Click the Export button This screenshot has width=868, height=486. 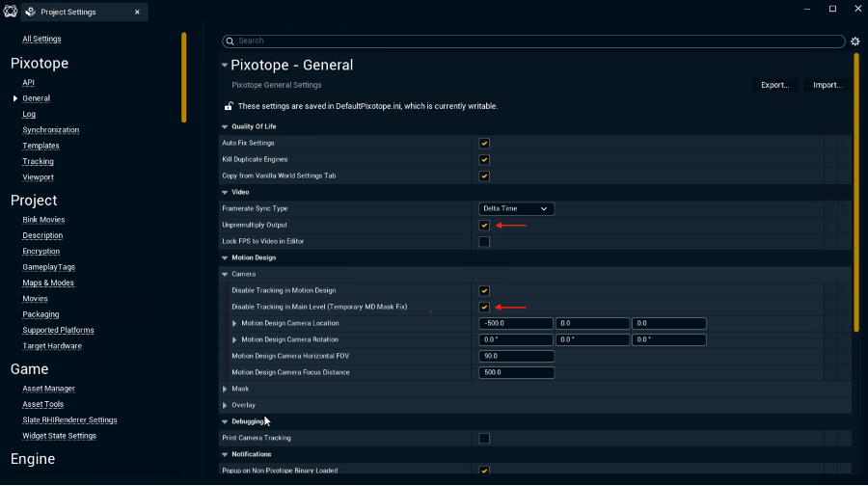[774, 85]
